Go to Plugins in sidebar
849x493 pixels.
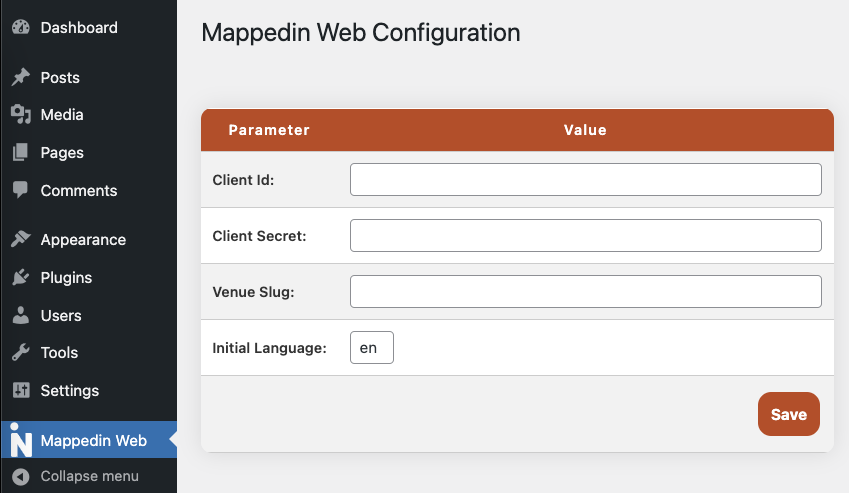pyautogui.click(x=67, y=278)
